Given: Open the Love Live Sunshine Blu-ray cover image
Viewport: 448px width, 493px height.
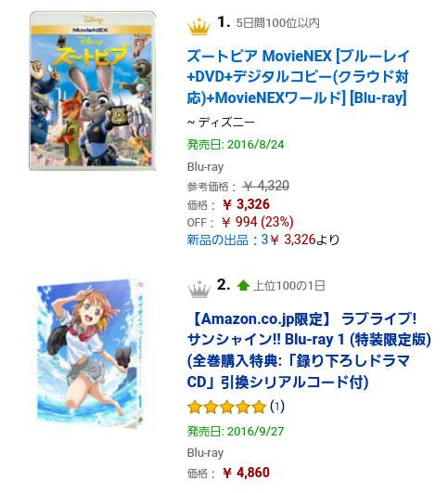Looking at the screenshot, I should [x=91, y=352].
